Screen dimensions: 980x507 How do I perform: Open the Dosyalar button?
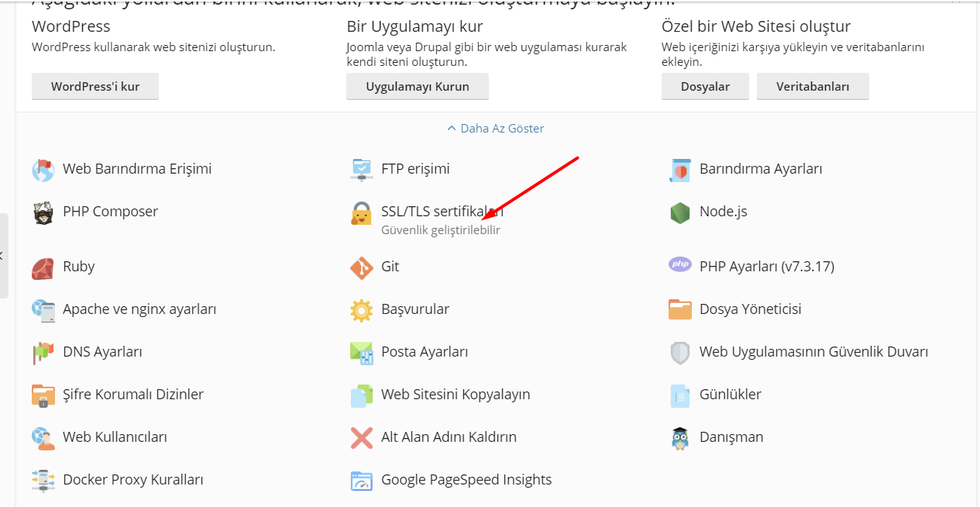[x=705, y=86]
